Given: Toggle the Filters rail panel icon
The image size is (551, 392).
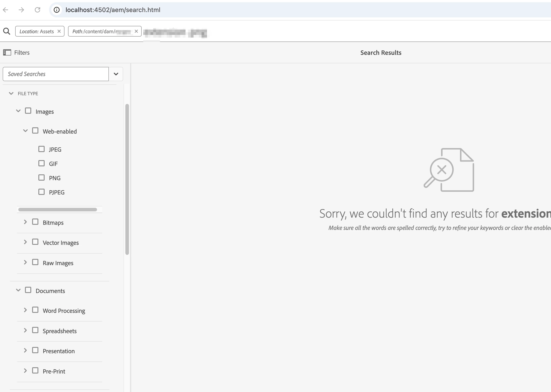Looking at the screenshot, I should point(7,52).
